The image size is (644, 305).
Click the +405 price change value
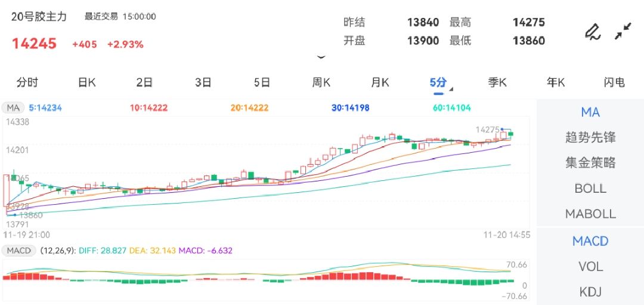[85, 44]
